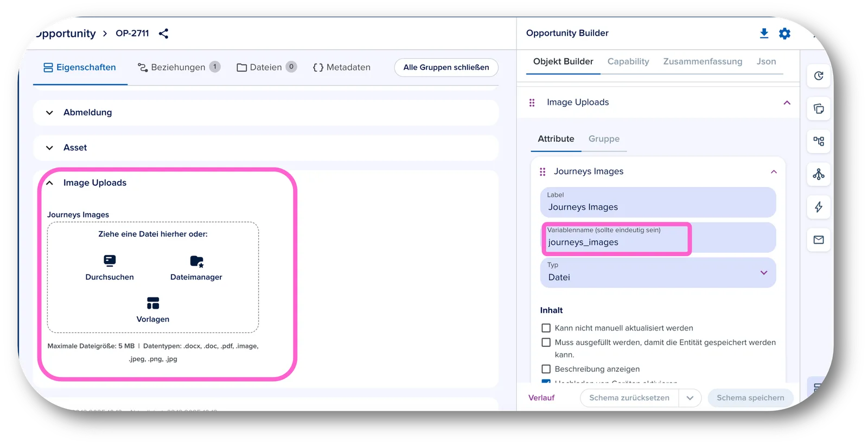Screen dimensions: 868x445
Task: Open the hierarchy tree icon in right sidebar
Action: (819, 141)
